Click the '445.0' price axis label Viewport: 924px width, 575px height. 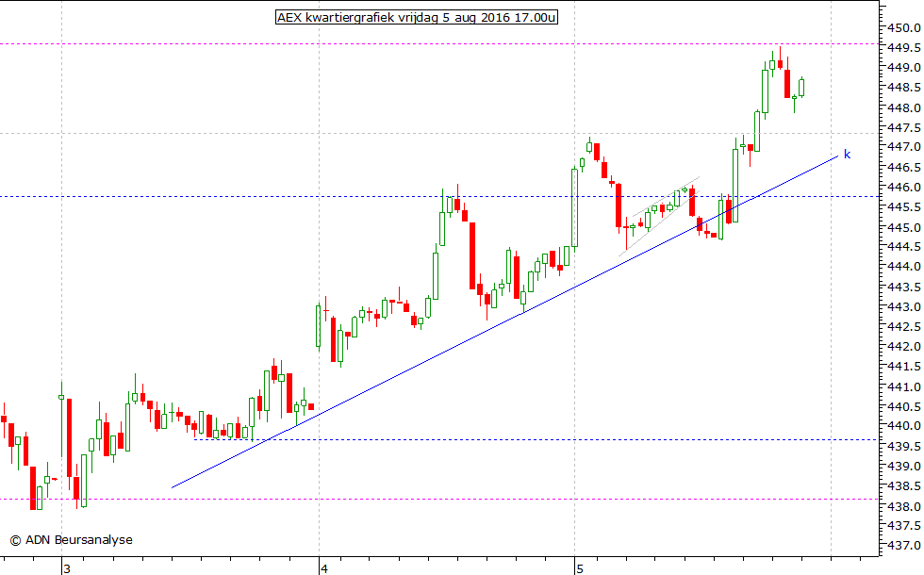904,227
